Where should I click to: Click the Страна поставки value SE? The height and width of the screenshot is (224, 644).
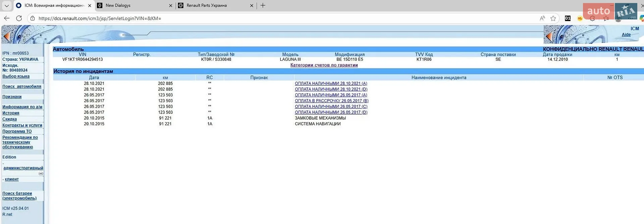[498, 59]
